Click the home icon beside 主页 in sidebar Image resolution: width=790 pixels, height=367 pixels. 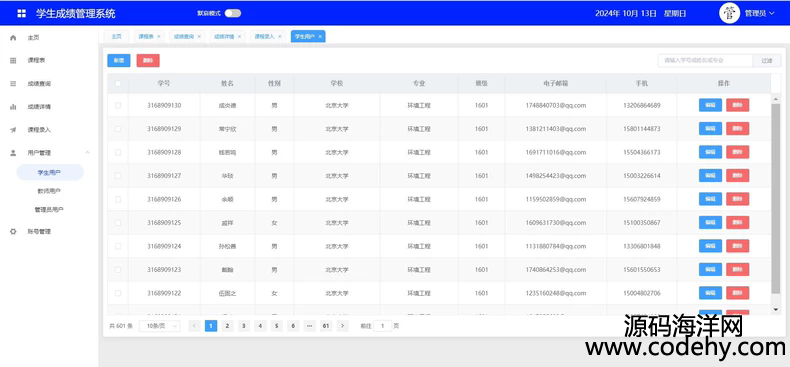point(13,37)
